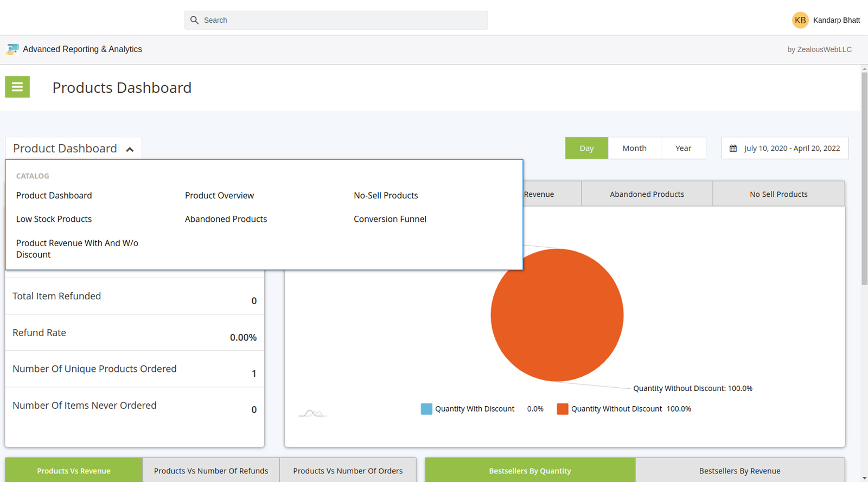The width and height of the screenshot is (868, 488).
Task: Switch time grouping to Year
Action: coord(683,148)
